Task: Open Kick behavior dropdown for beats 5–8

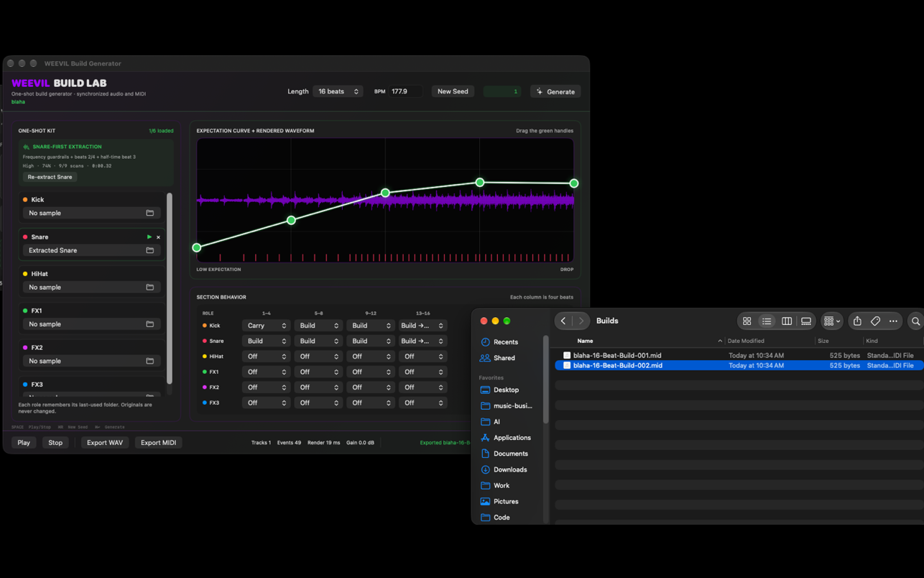Action: [318, 326]
